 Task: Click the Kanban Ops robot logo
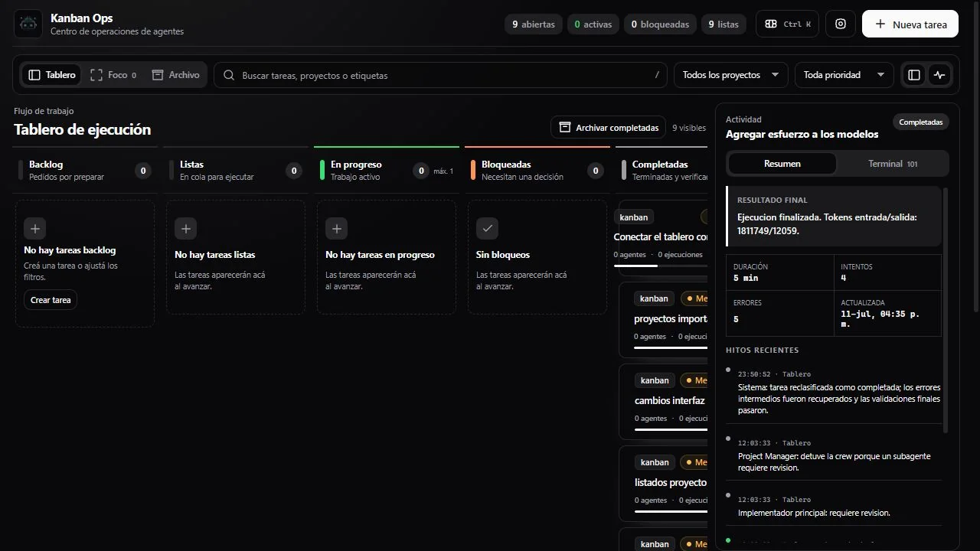pyautogui.click(x=28, y=24)
